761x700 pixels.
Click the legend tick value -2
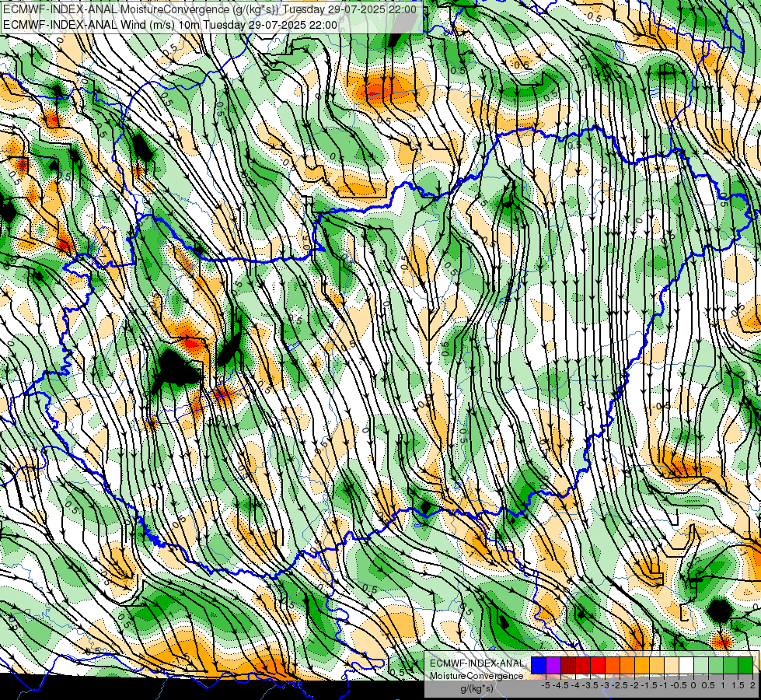pos(634,685)
